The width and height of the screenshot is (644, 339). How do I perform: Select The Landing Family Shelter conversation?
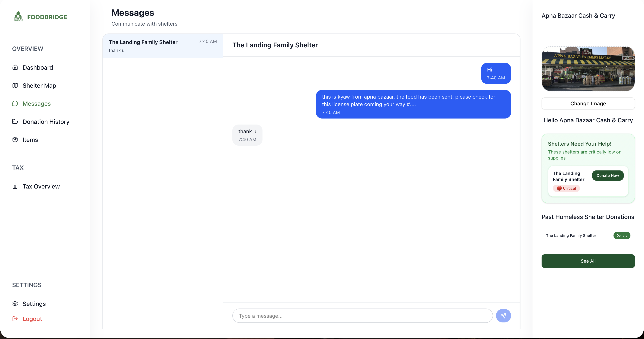(x=163, y=46)
